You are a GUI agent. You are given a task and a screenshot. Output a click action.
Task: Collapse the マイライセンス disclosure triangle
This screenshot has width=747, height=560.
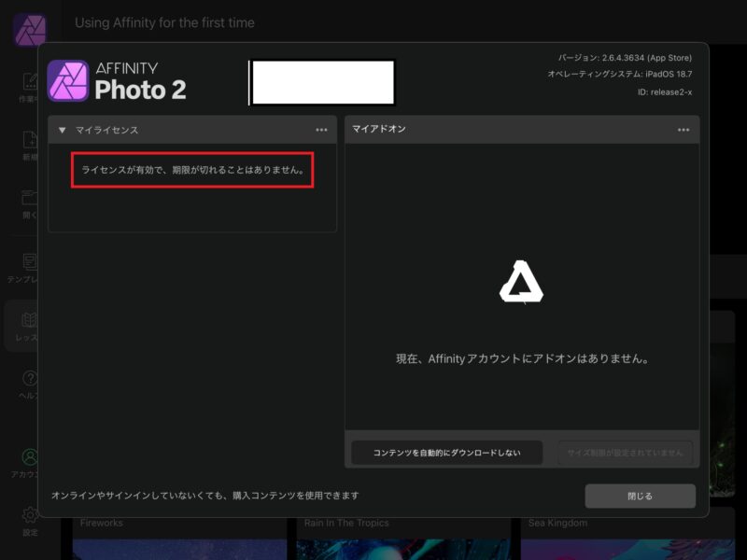tap(63, 131)
